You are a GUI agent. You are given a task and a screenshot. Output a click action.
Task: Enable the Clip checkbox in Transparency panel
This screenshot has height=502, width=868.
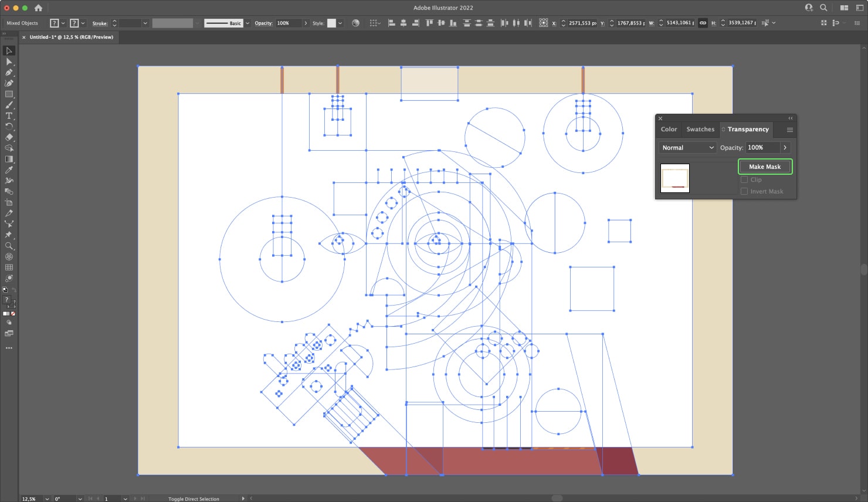[x=744, y=179]
